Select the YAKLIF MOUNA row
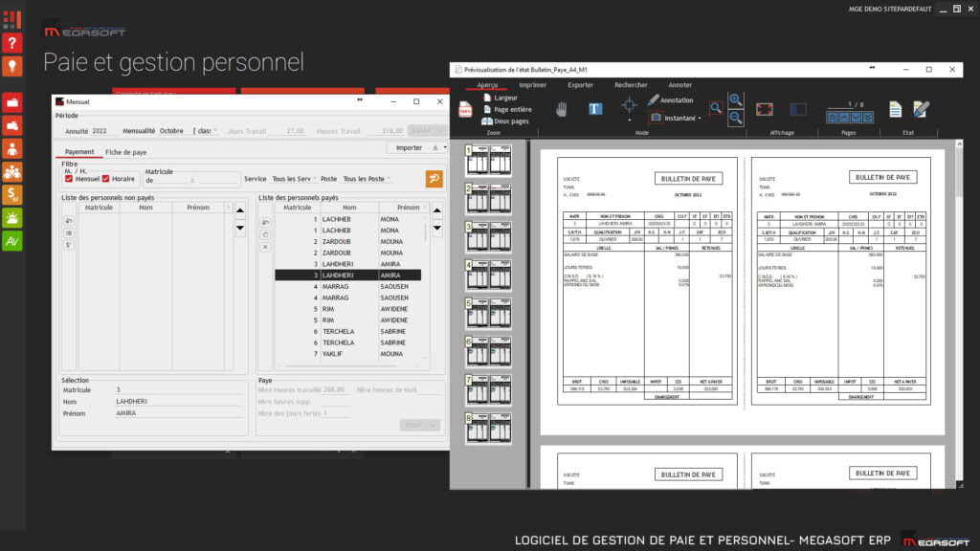The image size is (980, 551). [348, 354]
